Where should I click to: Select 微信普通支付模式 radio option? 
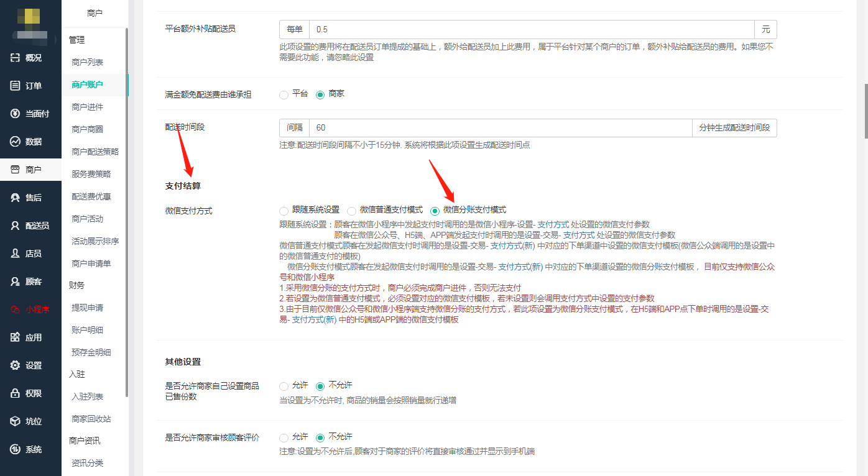(352, 211)
